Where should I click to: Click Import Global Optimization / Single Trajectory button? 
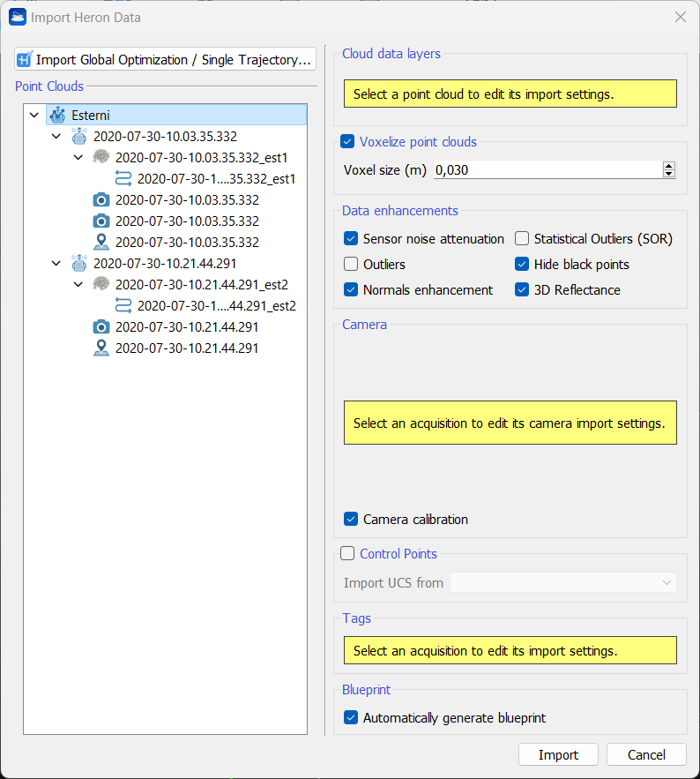[165, 60]
